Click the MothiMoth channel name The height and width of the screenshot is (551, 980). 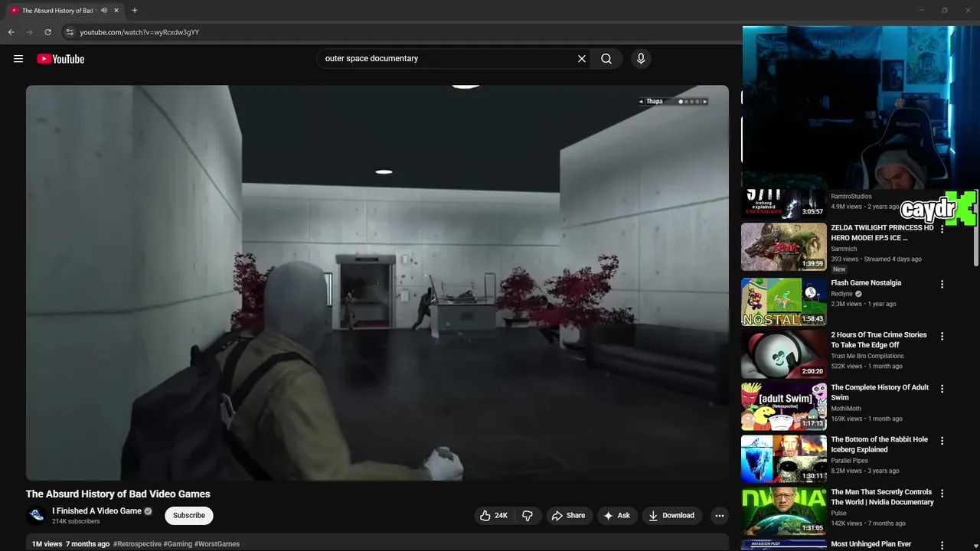[x=845, y=409]
